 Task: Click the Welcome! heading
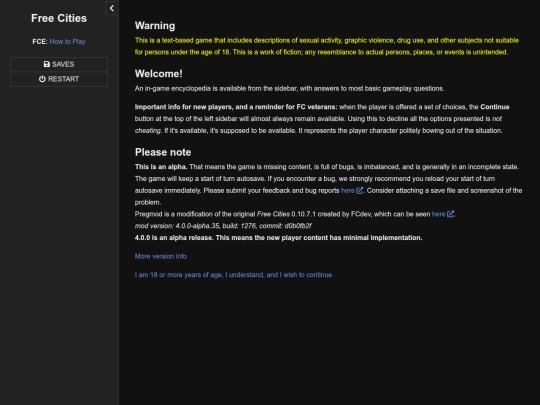coord(159,74)
